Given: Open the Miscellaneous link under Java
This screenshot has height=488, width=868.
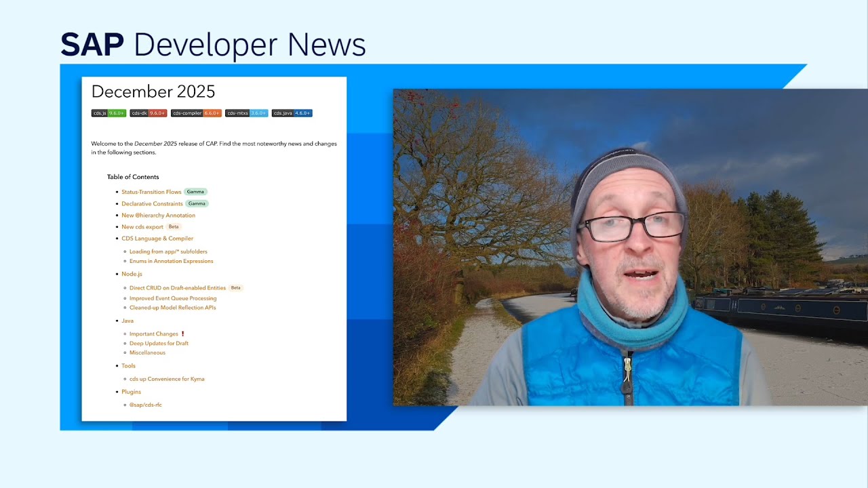Looking at the screenshot, I should tap(147, 352).
